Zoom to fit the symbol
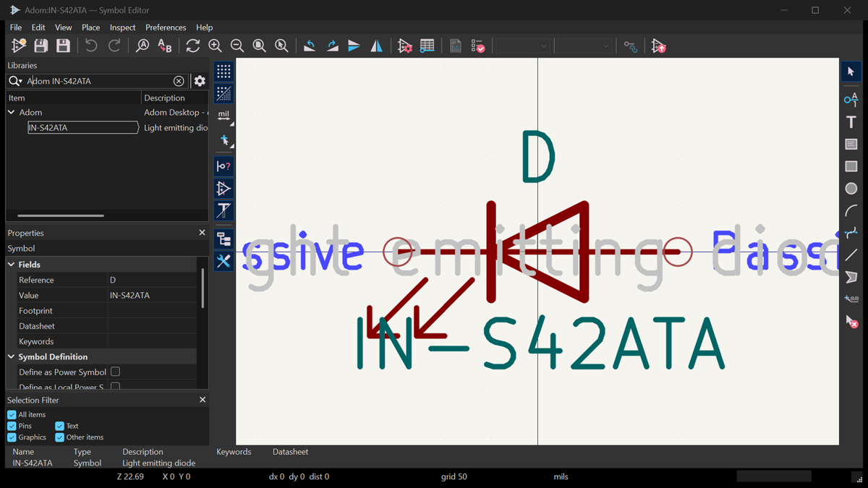Image resolution: width=868 pixels, height=488 pixels. 259,46
